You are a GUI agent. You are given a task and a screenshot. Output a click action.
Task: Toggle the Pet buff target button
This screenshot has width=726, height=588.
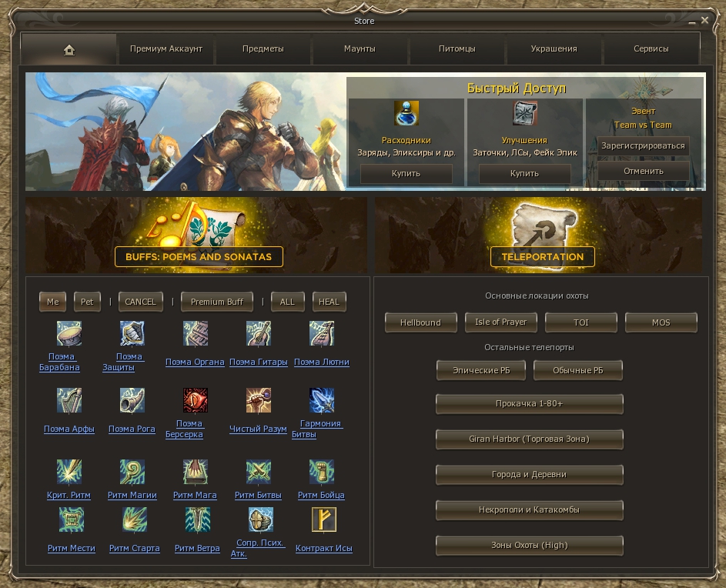(x=87, y=302)
